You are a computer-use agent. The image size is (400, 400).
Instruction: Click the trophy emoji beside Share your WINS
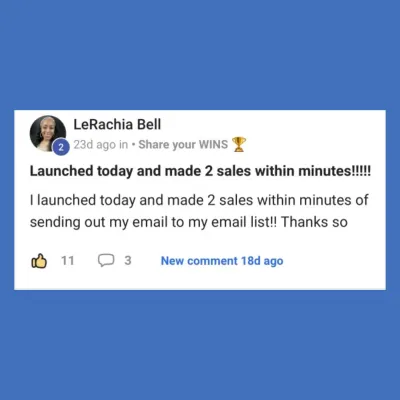click(x=238, y=144)
